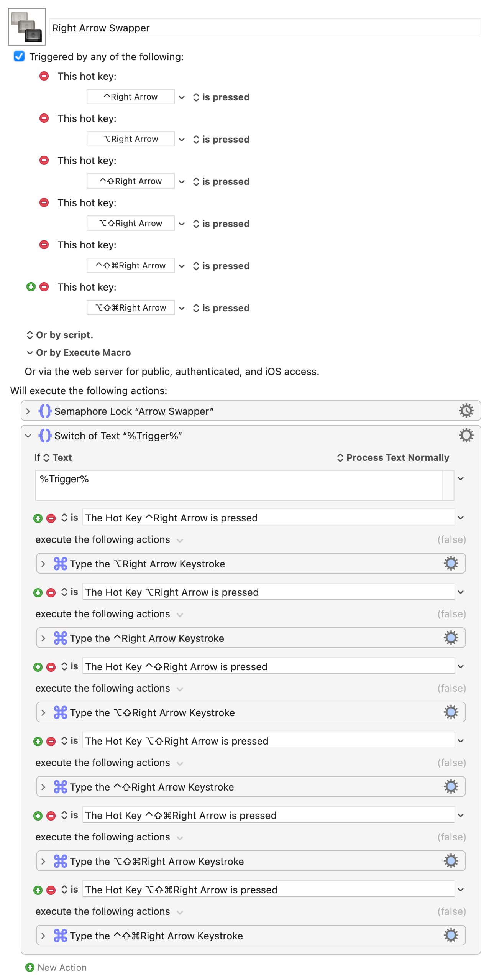
Task: Expand the Type ⌃⇧Right Arrow Keystroke action
Action: (x=43, y=787)
